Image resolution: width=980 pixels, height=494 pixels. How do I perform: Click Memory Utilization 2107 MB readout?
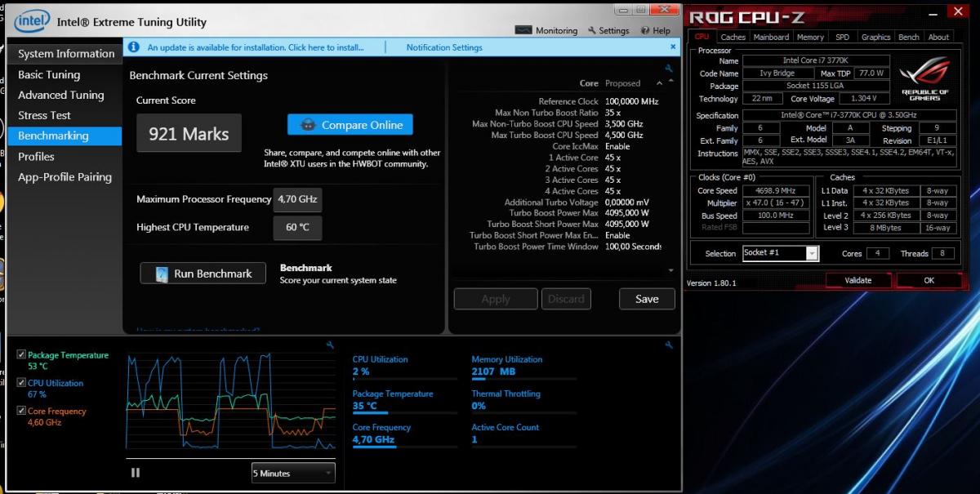coord(494,372)
